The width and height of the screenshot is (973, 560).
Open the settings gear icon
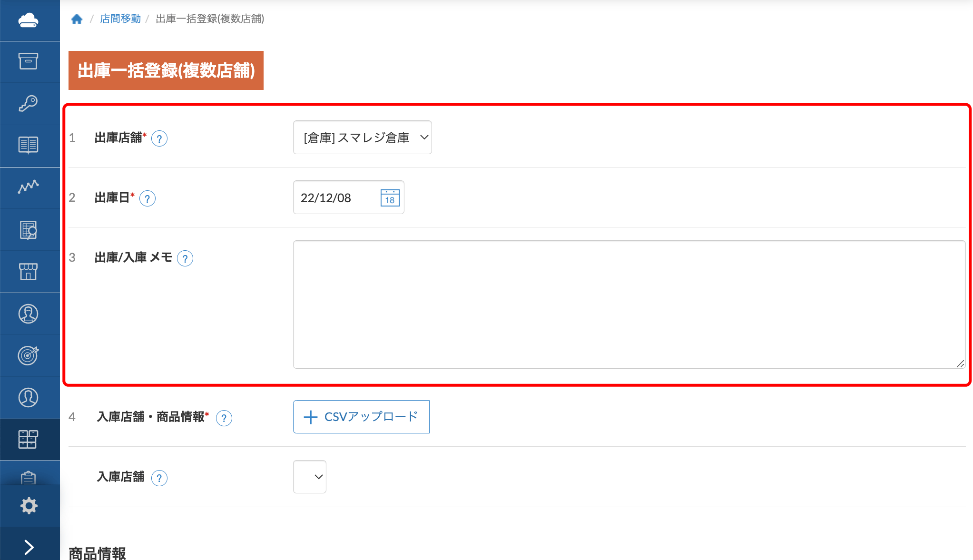pos(29,506)
